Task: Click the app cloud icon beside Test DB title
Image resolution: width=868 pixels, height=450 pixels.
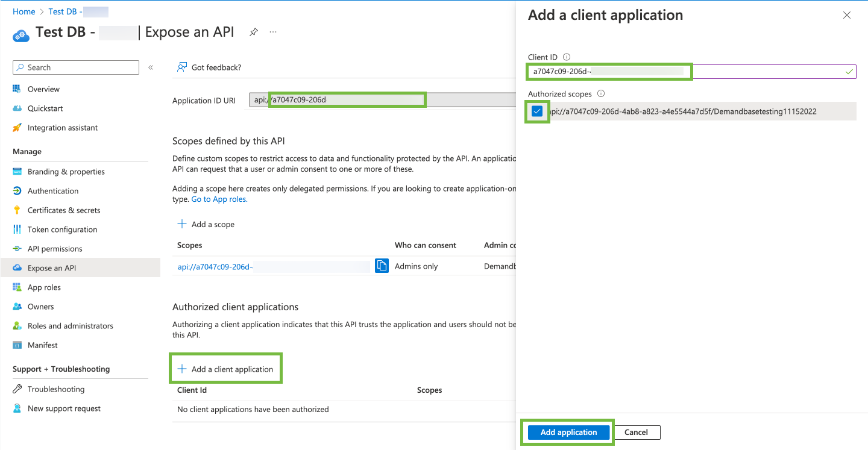Action: [x=21, y=36]
